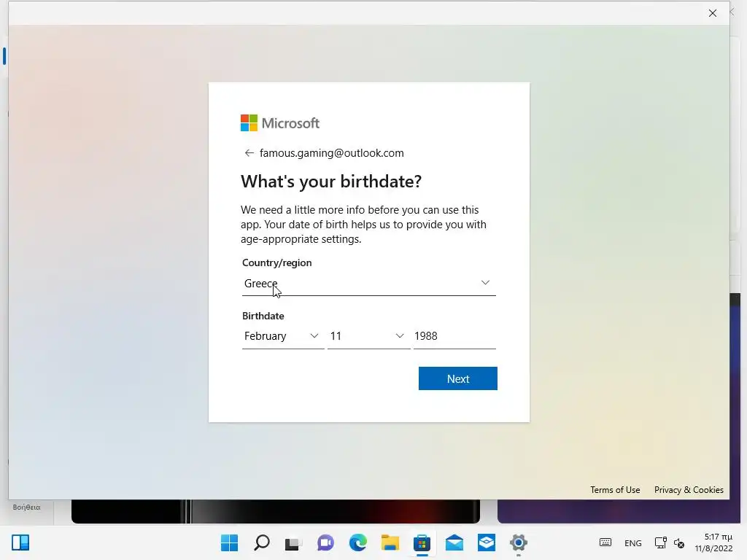
Task: Click the Next button
Action: (x=458, y=378)
